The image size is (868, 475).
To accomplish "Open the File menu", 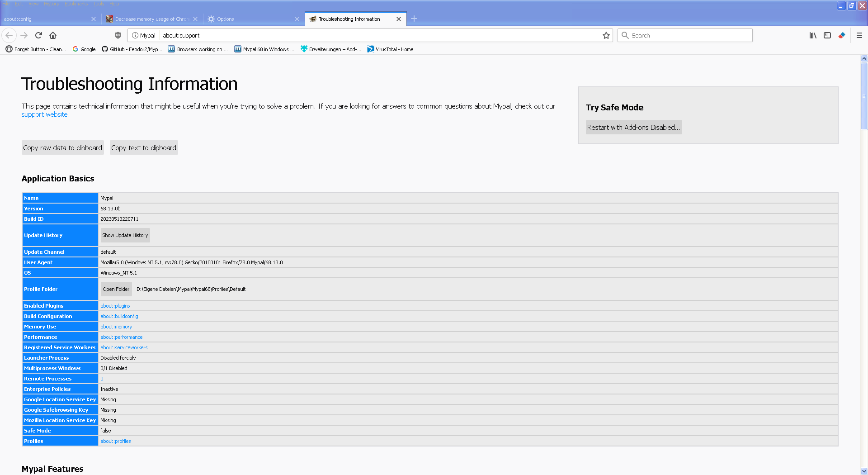I will [x=6, y=4].
